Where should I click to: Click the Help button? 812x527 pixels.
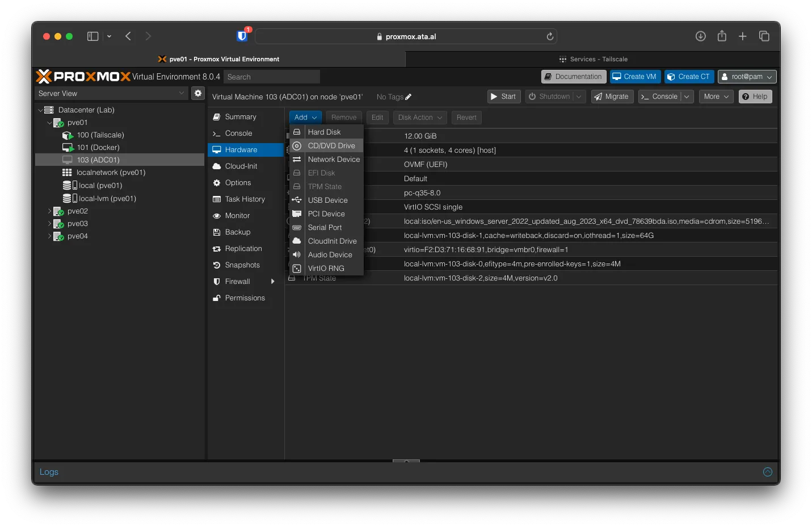point(755,97)
